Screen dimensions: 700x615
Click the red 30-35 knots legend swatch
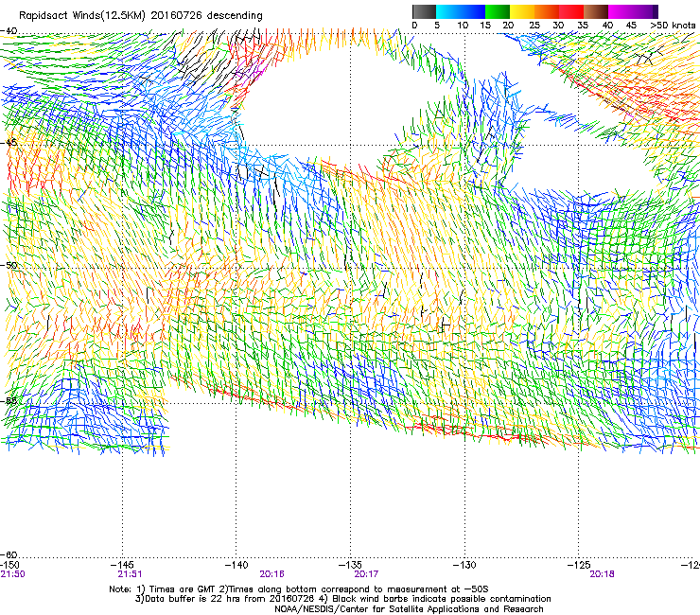pos(571,11)
